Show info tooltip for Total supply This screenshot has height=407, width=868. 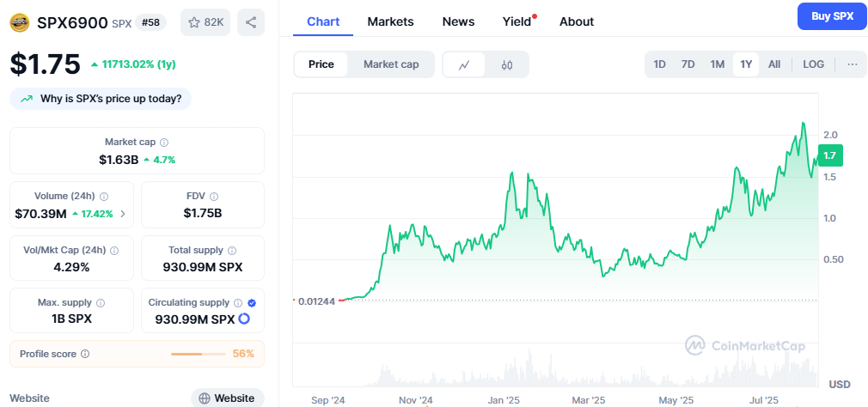coord(232,251)
